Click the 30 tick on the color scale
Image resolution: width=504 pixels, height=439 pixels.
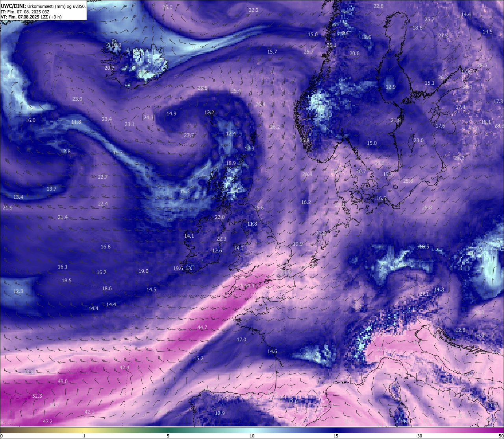tap(420, 436)
